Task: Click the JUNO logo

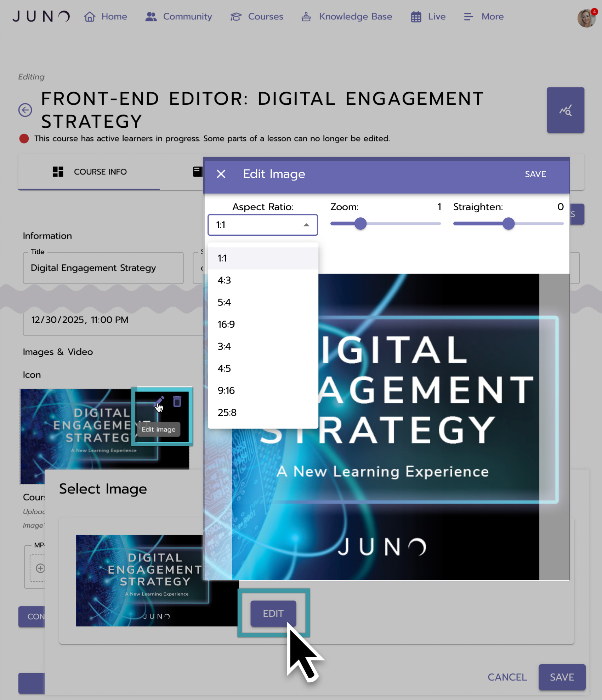Action: (x=41, y=17)
